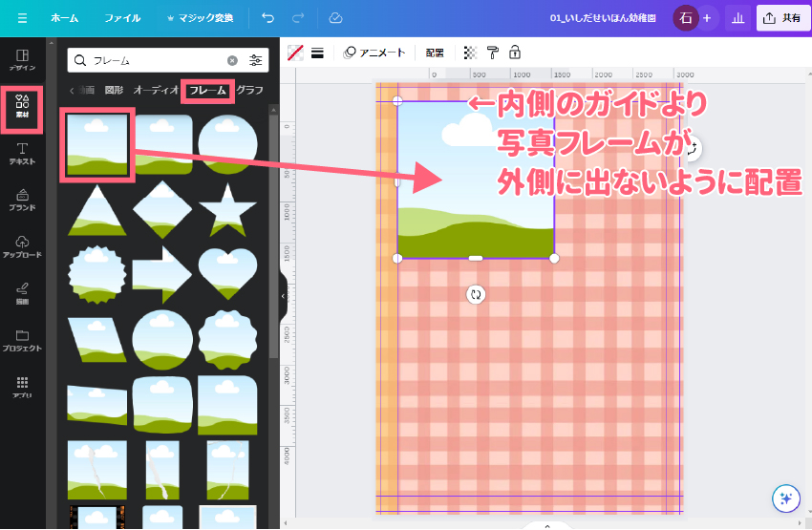Open アップロード uploads panel in sidebar
This screenshot has width=812, height=530.
pyautogui.click(x=22, y=247)
